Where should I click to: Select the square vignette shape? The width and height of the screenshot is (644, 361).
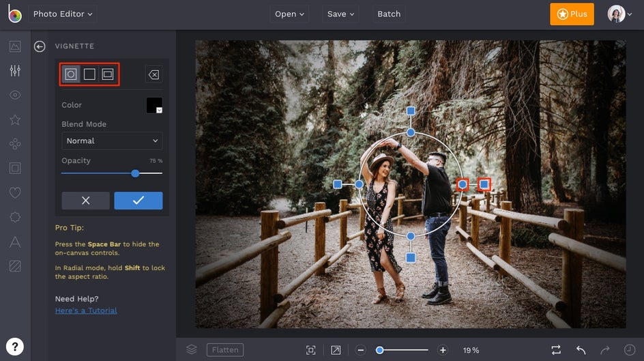pos(89,74)
